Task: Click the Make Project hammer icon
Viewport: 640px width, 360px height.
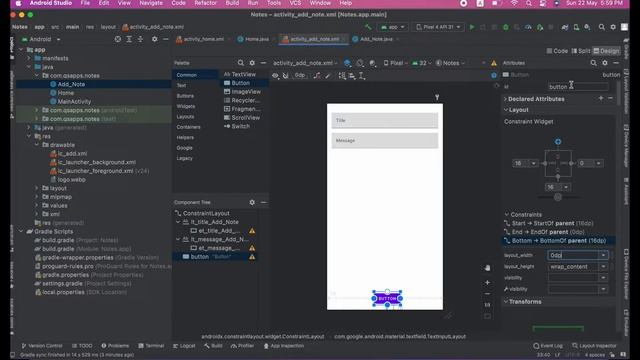Action: click(368, 27)
